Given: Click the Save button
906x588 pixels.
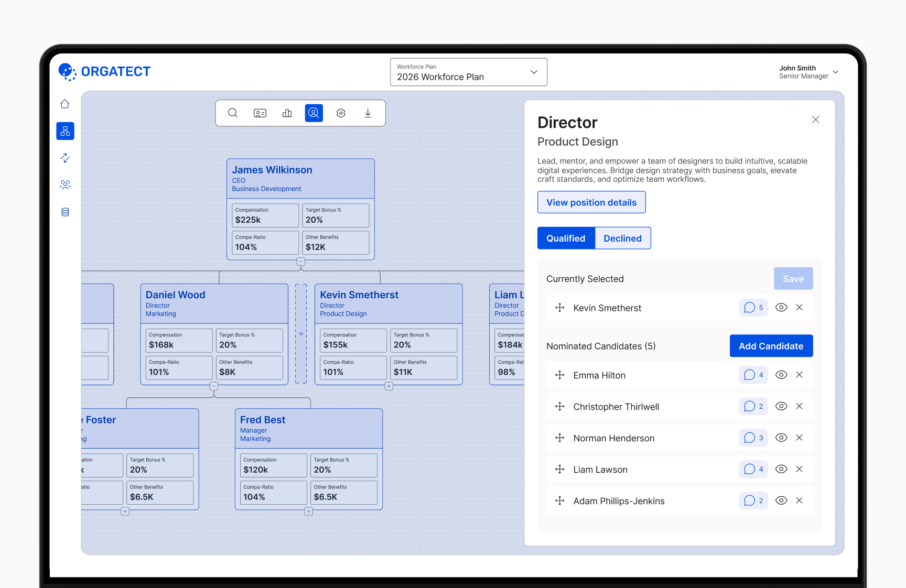Looking at the screenshot, I should click(x=793, y=279).
